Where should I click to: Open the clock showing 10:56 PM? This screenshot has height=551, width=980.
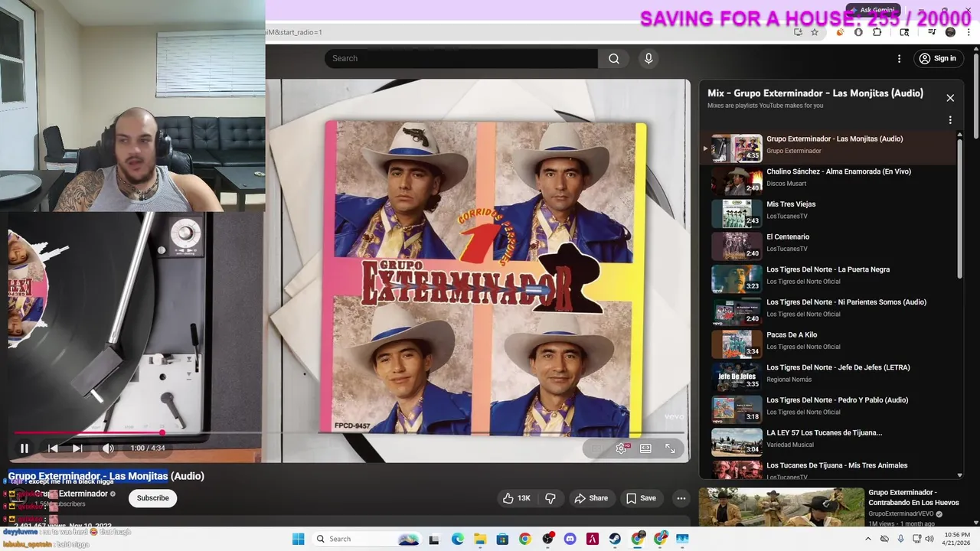[957, 539]
